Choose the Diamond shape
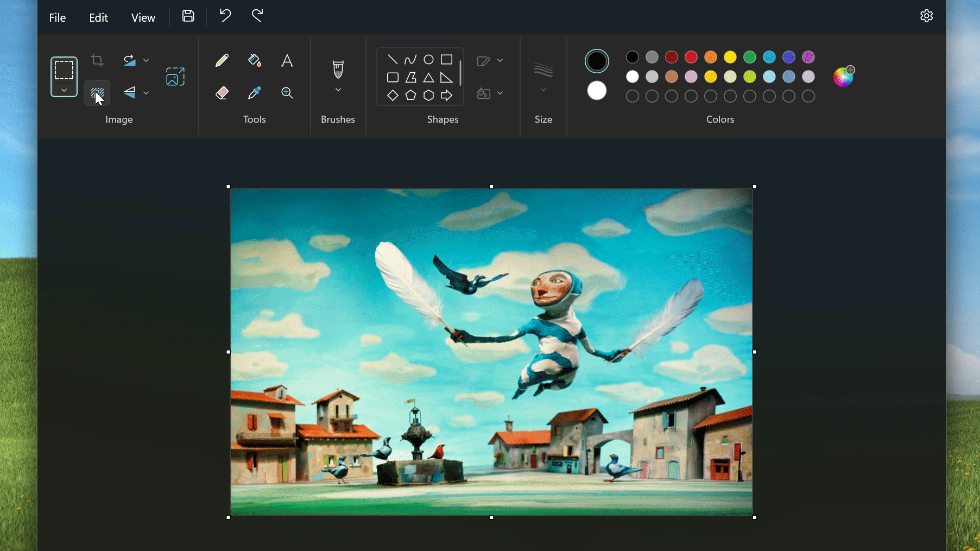 click(393, 96)
